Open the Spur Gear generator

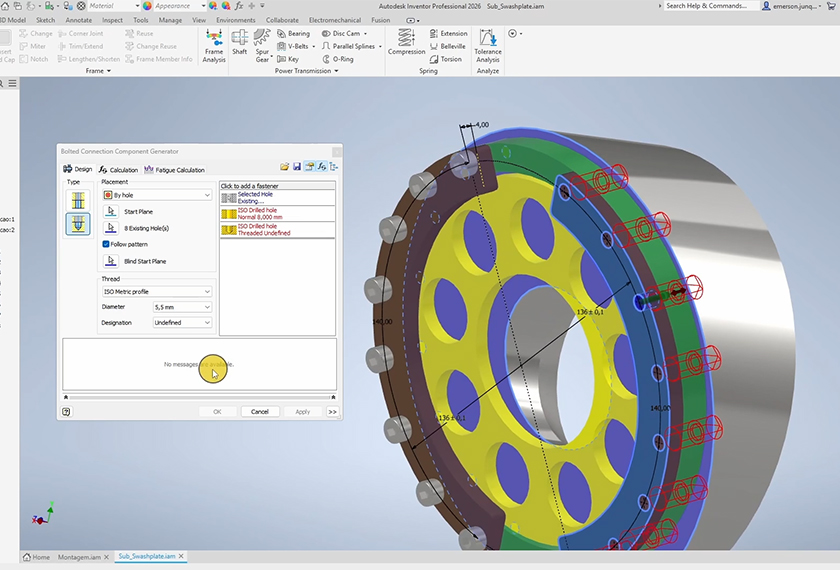coord(262,44)
